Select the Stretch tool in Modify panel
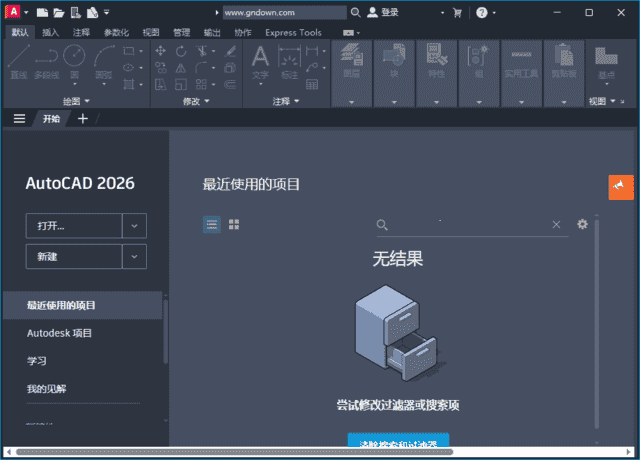Image resolution: width=640 pixels, height=460 pixels. click(160, 84)
